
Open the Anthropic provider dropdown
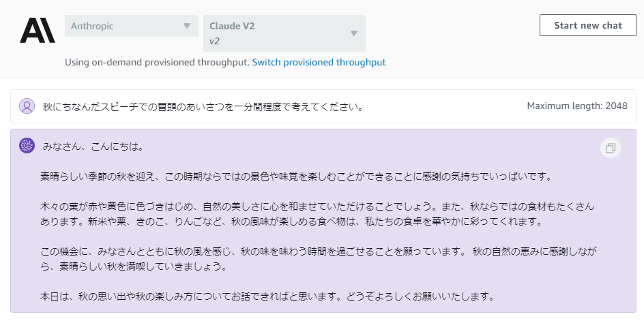pos(132,26)
